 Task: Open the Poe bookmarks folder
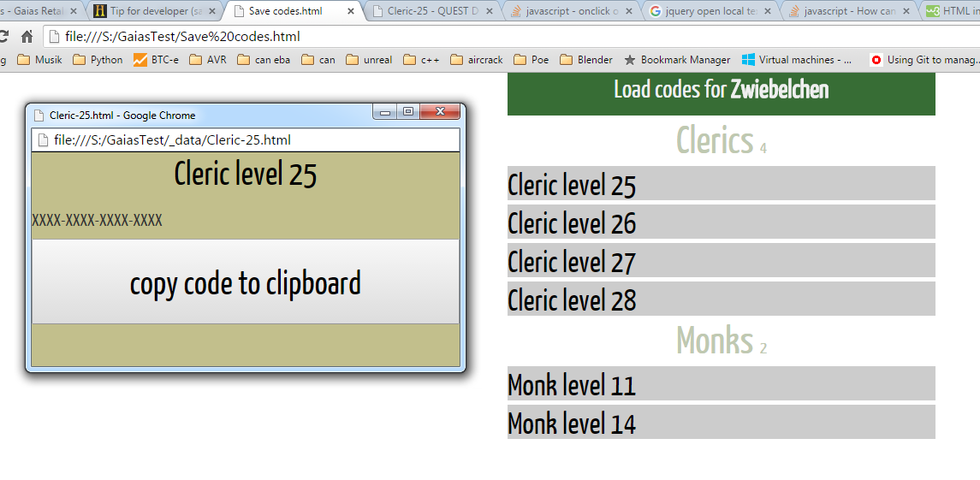(532, 60)
